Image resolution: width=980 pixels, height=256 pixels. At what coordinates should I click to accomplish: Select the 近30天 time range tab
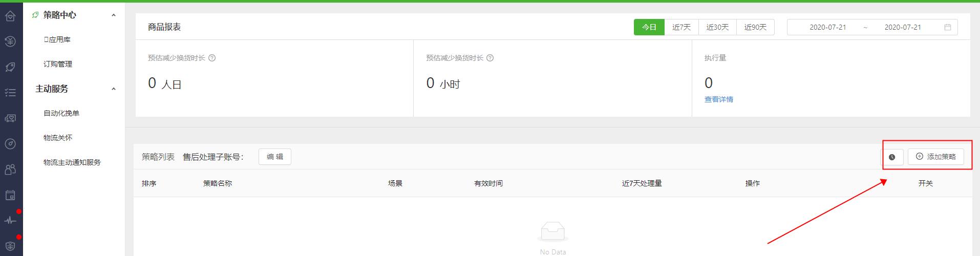[717, 27]
